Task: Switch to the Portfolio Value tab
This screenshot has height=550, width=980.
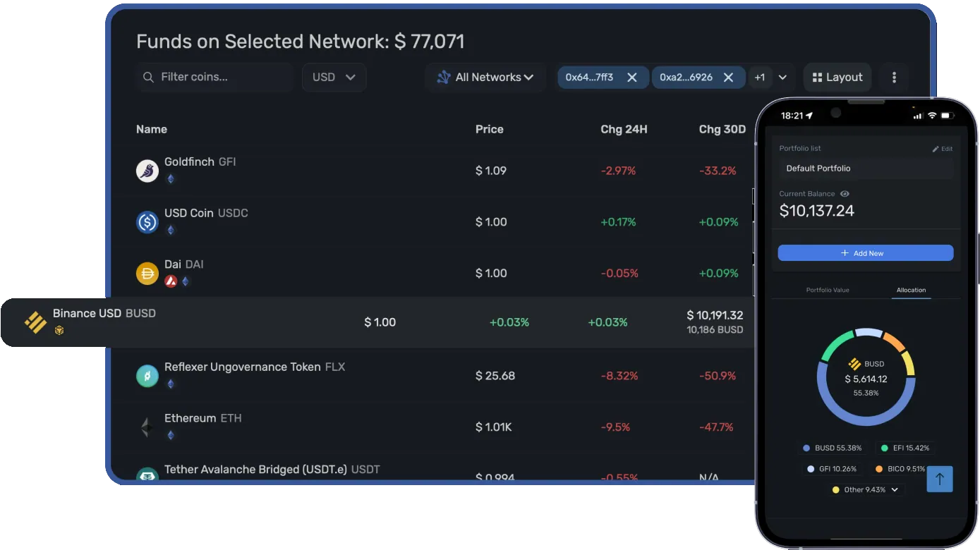Action: [x=828, y=290]
